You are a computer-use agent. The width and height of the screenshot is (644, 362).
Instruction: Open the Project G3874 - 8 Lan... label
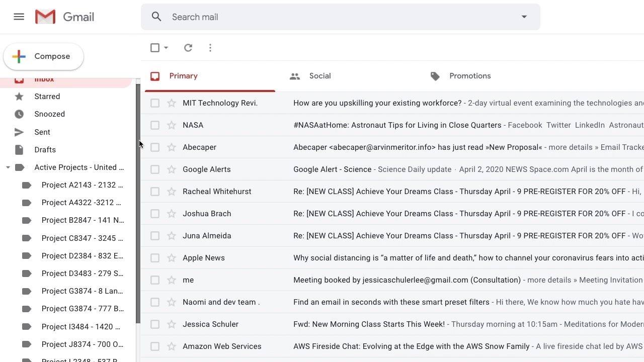coord(83,291)
